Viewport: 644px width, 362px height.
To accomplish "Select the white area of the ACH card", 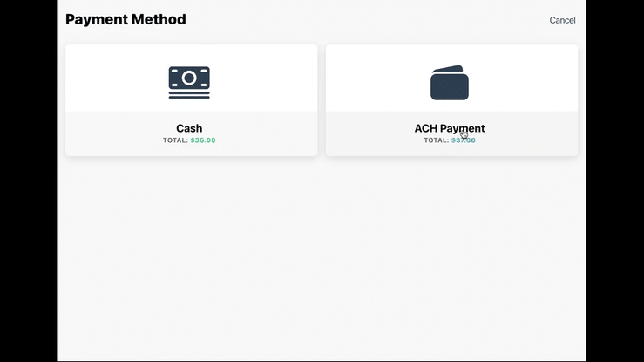I will tap(366, 79).
